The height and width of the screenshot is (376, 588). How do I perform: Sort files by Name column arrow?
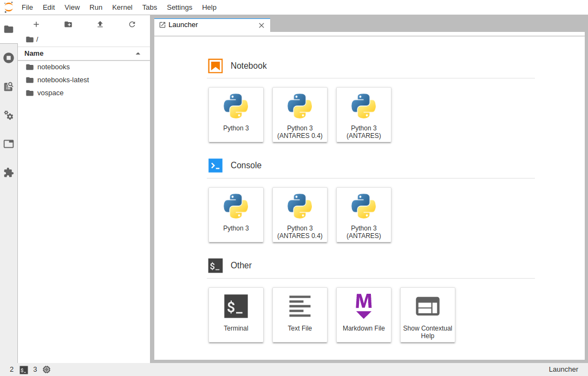tap(138, 54)
